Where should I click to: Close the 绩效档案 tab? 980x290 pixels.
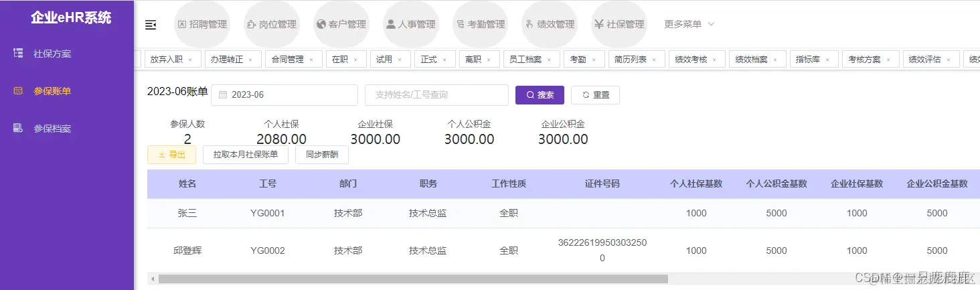point(775,60)
